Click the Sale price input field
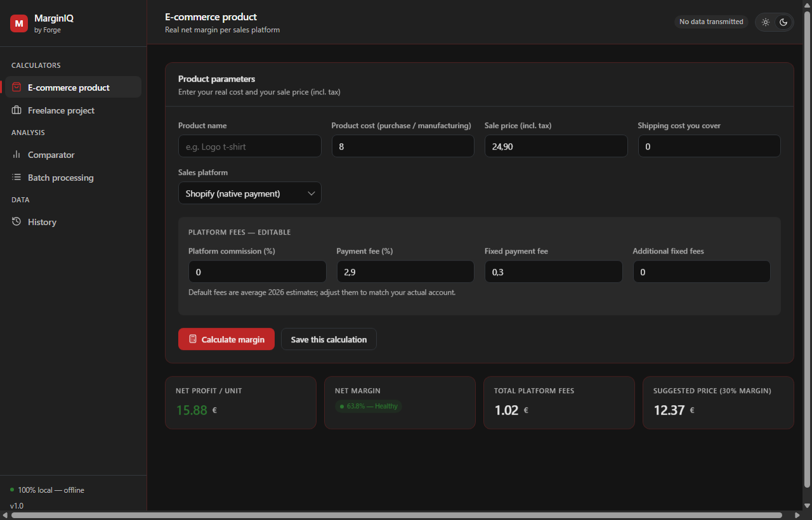The height and width of the screenshot is (520, 812). [556, 146]
